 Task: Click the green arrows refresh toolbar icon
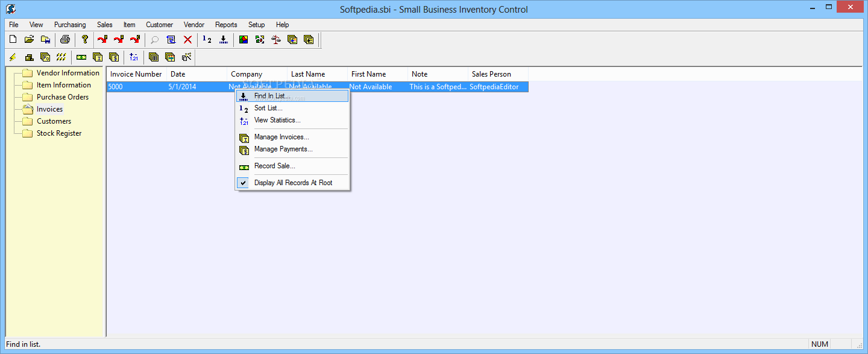click(x=260, y=40)
